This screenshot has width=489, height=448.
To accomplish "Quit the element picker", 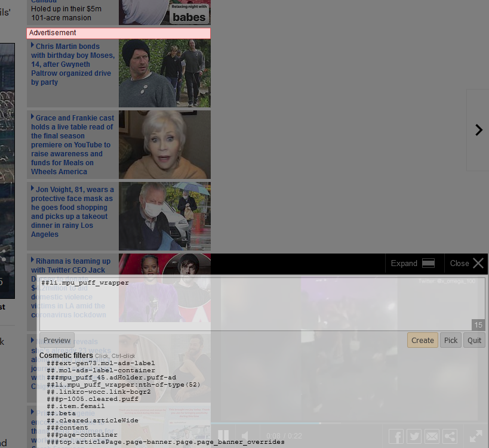I will tap(474, 340).
